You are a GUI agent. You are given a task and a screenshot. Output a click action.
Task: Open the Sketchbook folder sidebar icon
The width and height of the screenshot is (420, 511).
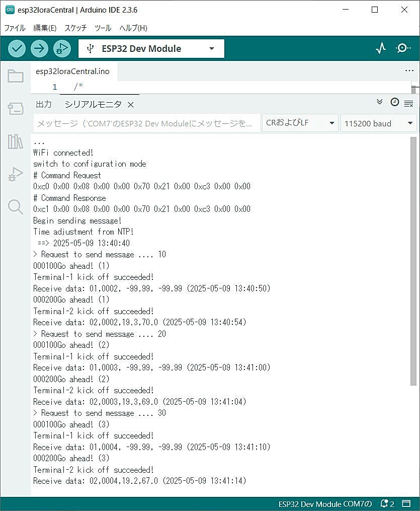tap(15, 76)
